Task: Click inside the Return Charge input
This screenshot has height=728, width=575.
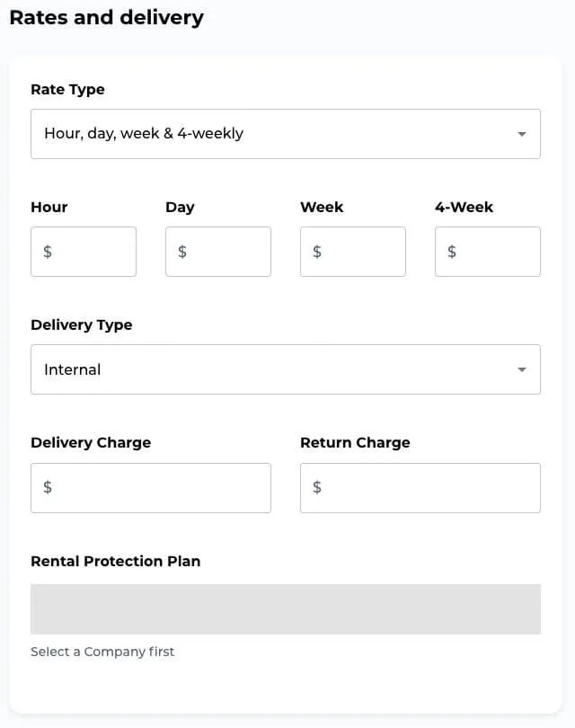Action: coord(420,487)
